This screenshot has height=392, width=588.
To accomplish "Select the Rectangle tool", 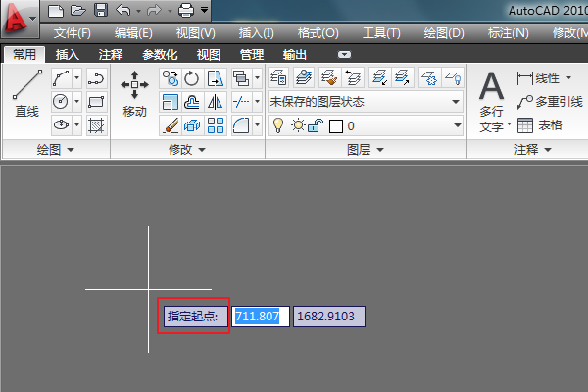I will click(x=96, y=102).
